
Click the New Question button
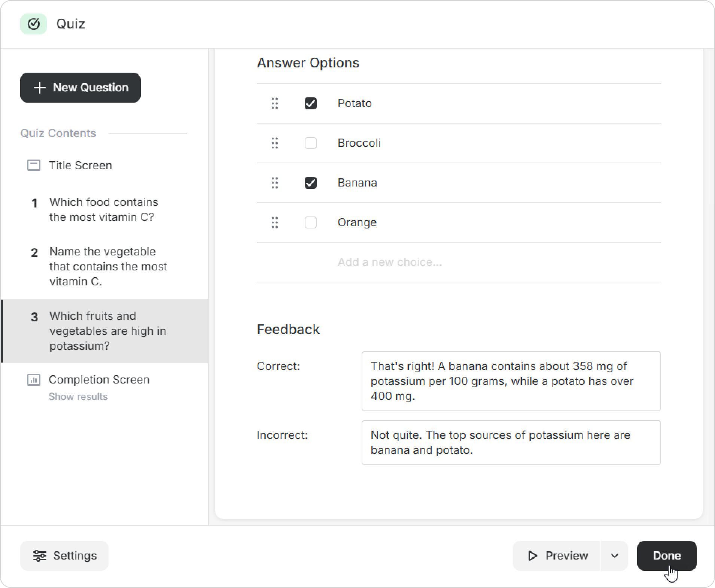point(80,88)
